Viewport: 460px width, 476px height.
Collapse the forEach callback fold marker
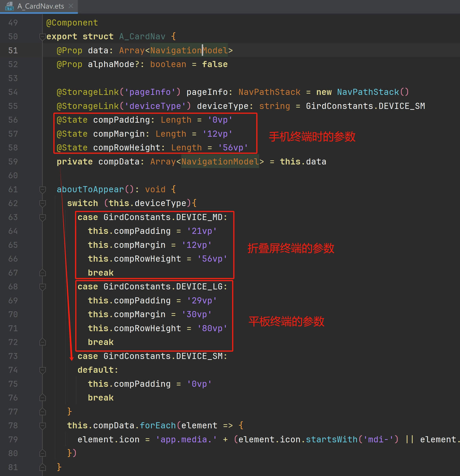point(43,426)
